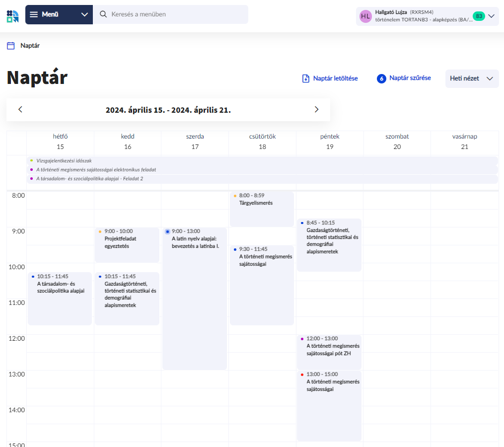Open the green 83 notifications badge

pyautogui.click(x=479, y=16)
